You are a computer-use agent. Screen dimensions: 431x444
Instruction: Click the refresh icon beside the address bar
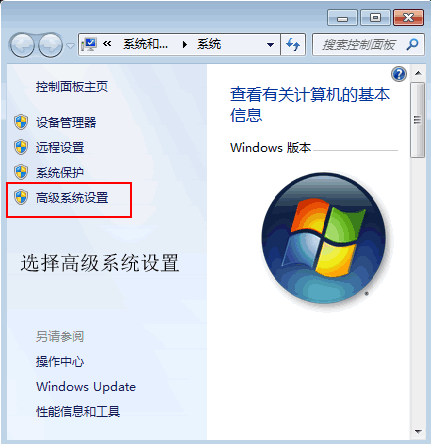click(x=293, y=44)
